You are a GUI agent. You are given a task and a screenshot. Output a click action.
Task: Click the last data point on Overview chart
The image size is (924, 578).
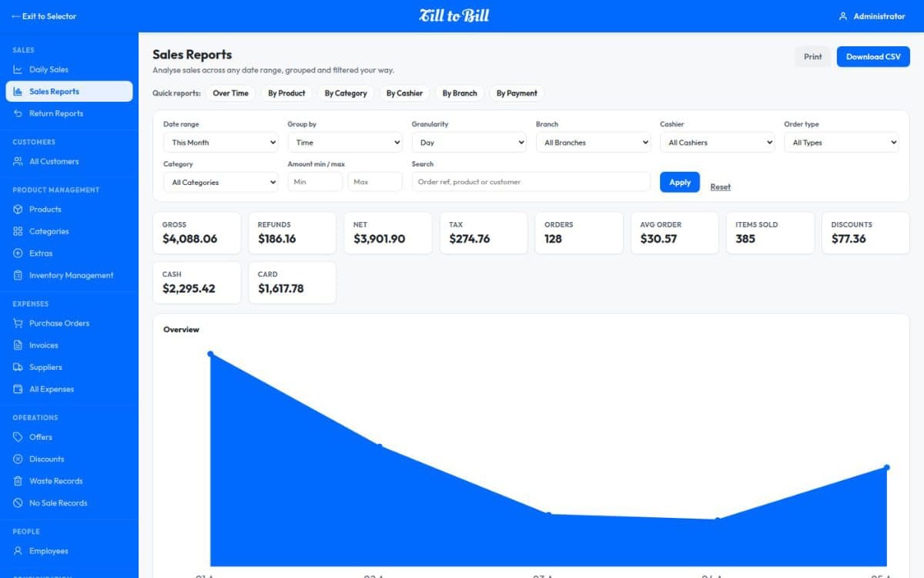pos(887,467)
